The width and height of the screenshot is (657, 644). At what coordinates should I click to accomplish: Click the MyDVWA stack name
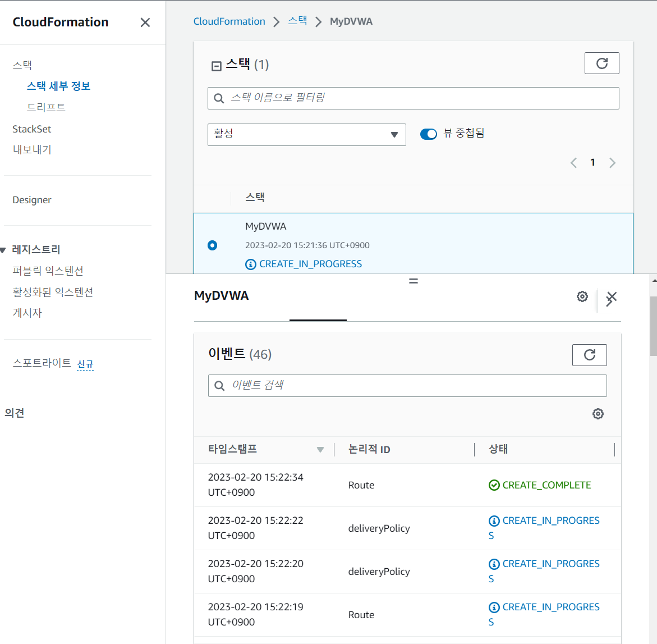265,226
